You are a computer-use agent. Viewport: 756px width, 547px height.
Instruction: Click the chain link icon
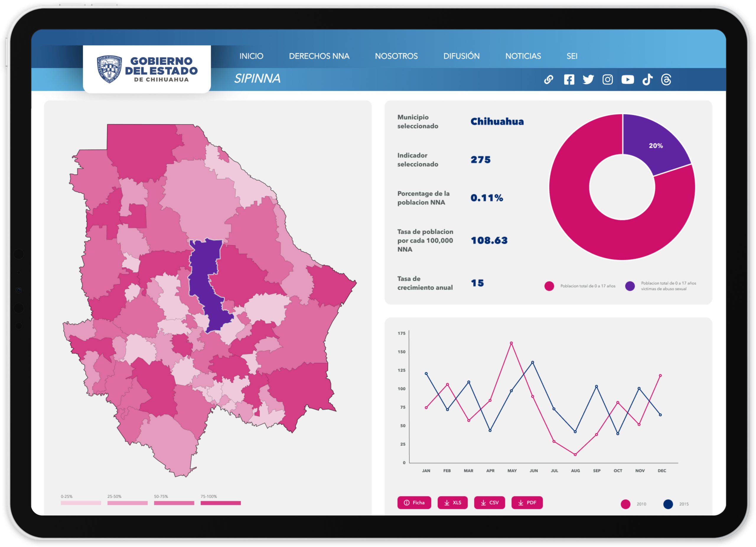[x=549, y=79]
